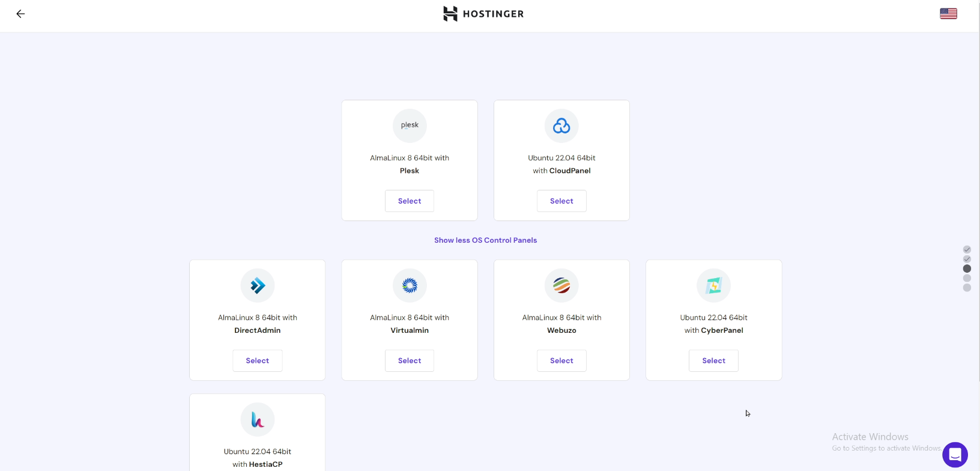This screenshot has width=980, height=471.
Task: Click the CloudPanel cloud logo icon
Action: (561, 126)
